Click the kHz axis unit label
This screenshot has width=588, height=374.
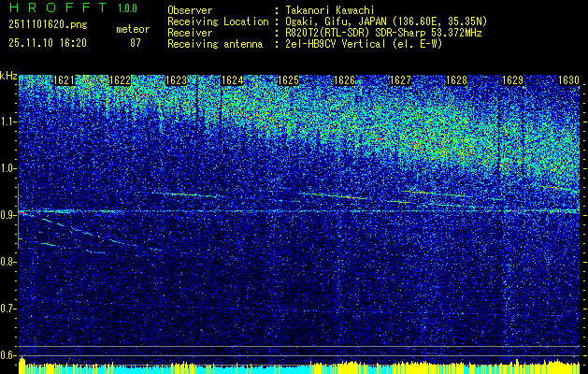[x=8, y=76]
